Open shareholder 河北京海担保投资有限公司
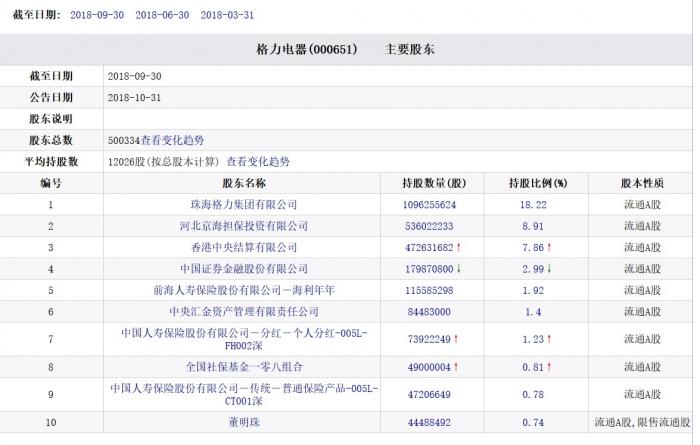 point(244,226)
